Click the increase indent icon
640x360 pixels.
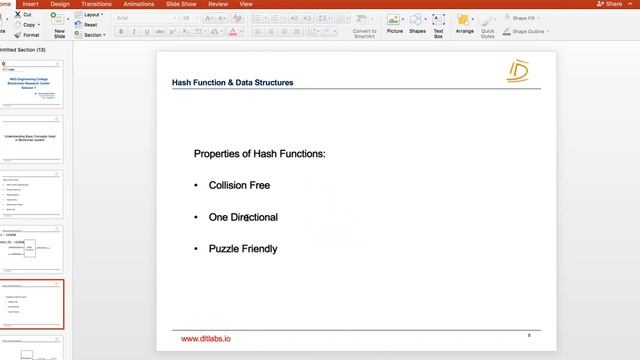(307, 18)
